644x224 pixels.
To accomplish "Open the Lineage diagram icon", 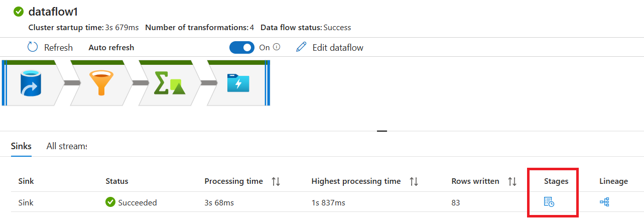I will [604, 202].
